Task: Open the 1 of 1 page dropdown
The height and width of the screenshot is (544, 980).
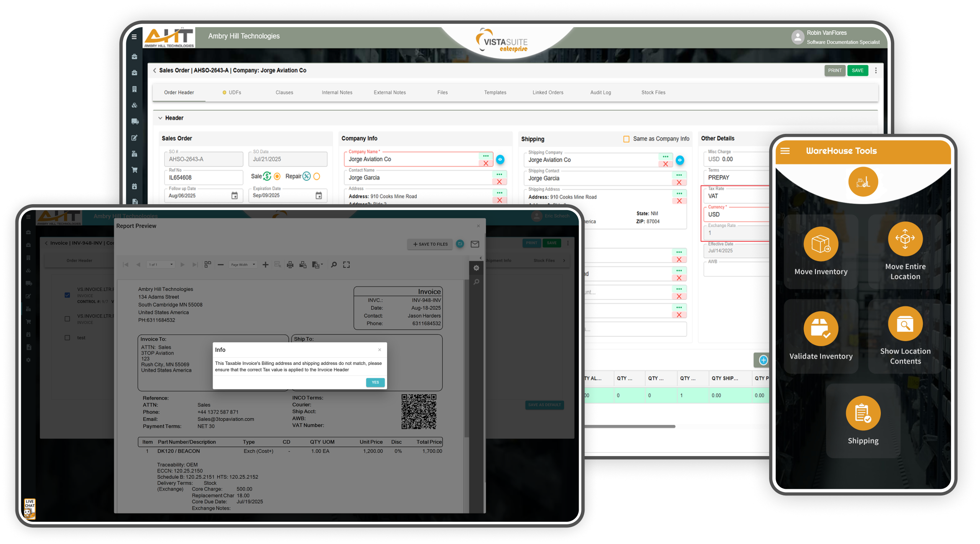Action: pos(161,265)
